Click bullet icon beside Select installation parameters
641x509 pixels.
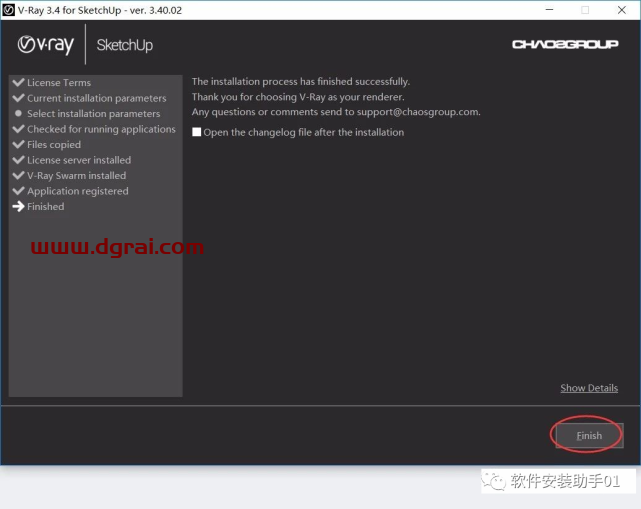click(18, 113)
